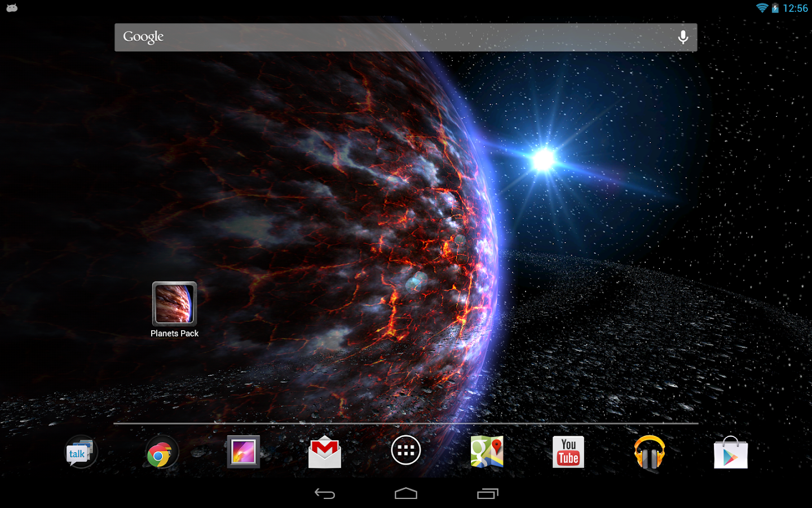Screen dimensions: 812x508
Task: Open the YouTube app
Action: click(x=568, y=452)
